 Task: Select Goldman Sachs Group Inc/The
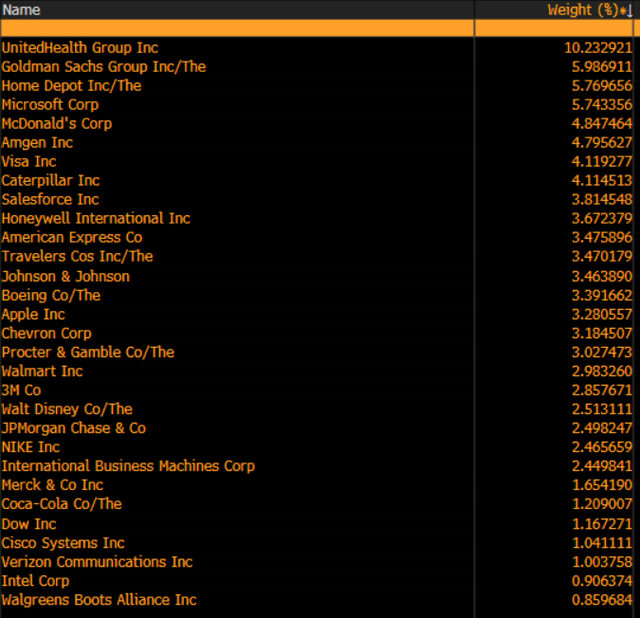coord(104,67)
